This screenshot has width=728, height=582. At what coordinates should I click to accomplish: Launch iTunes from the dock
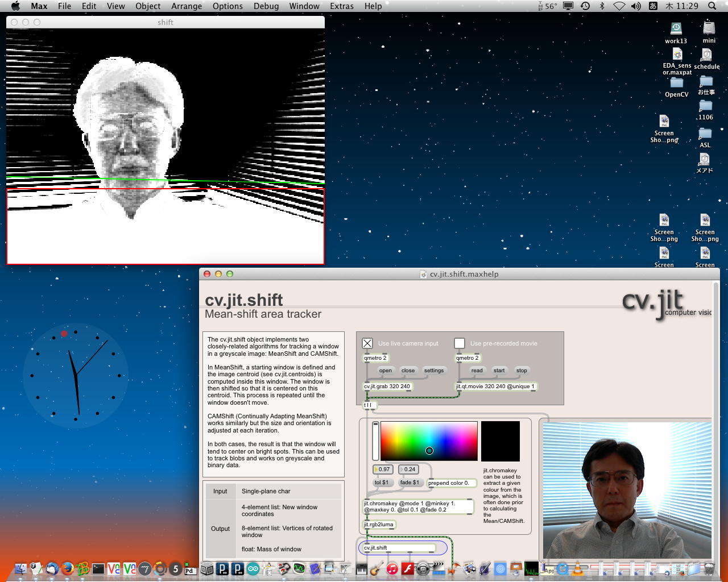pyautogui.click(x=392, y=568)
